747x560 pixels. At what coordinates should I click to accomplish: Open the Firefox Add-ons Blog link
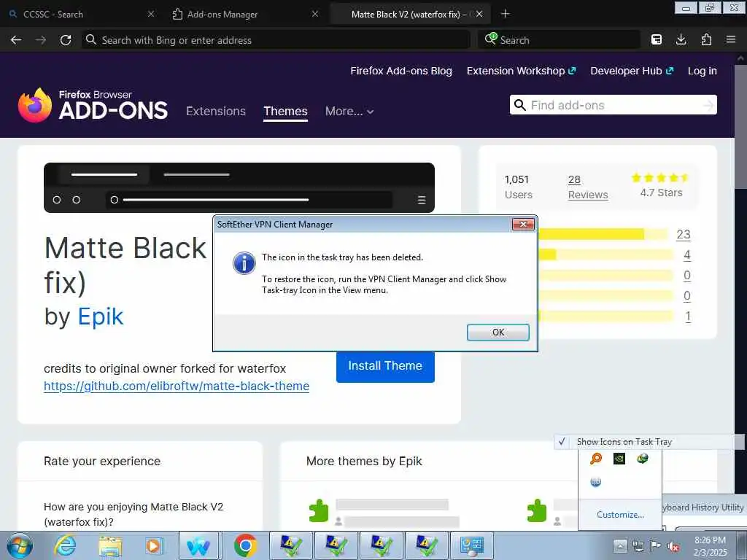pos(401,71)
